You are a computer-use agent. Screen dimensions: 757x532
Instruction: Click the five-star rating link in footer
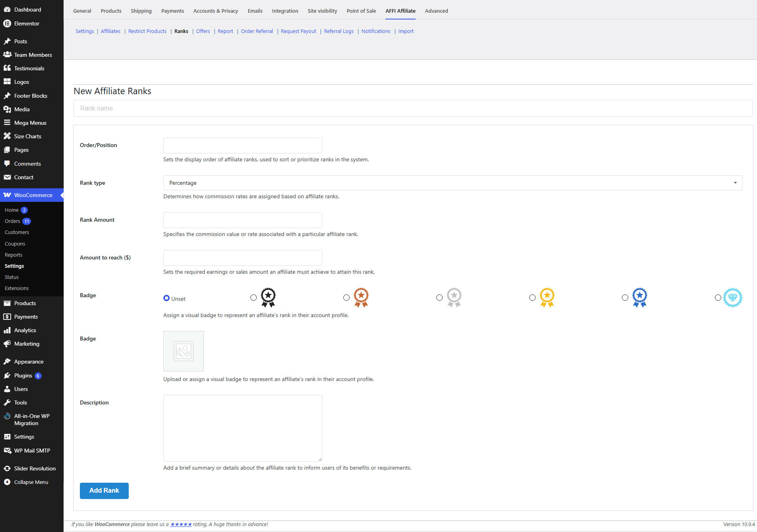coord(181,524)
